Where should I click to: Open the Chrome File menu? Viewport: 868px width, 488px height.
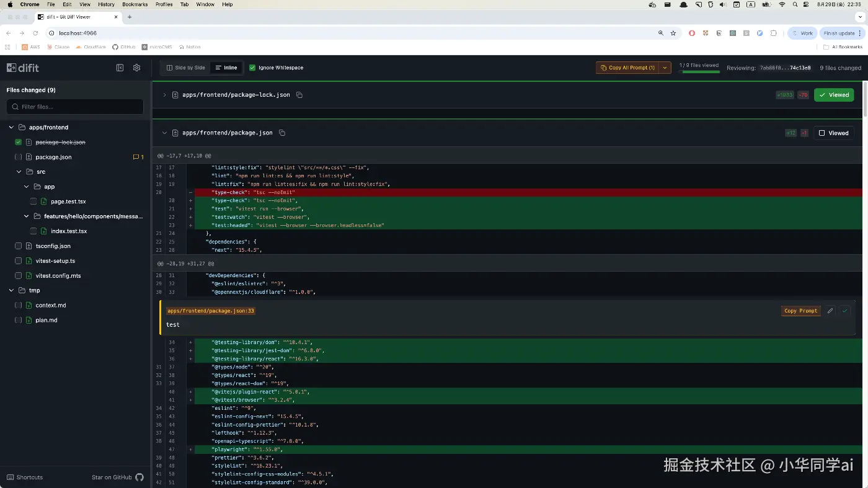(x=51, y=4)
